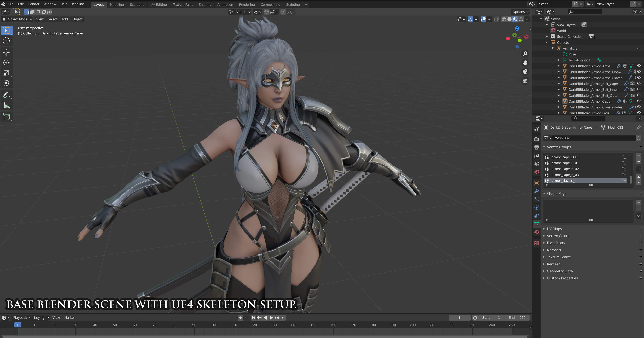
Task: Add a new vertex group with plus button
Action: [x=638, y=156]
